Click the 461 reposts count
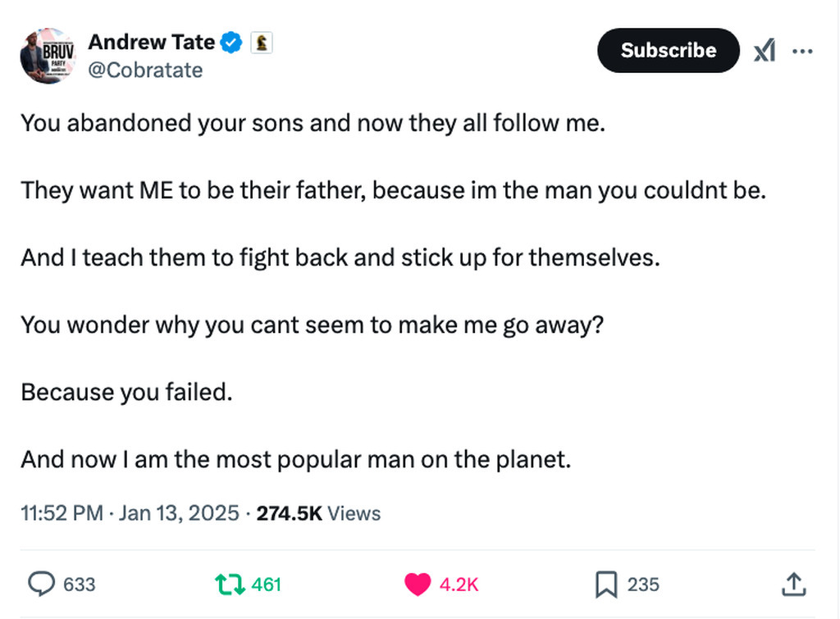This screenshot has width=840, height=619. pyautogui.click(x=267, y=585)
